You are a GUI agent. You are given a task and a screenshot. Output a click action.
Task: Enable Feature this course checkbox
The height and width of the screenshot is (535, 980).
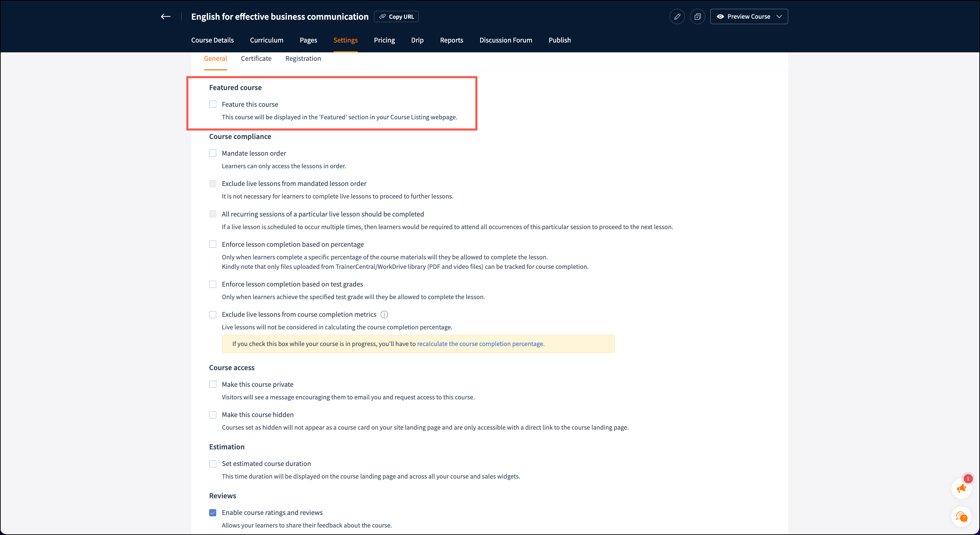[x=213, y=104]
